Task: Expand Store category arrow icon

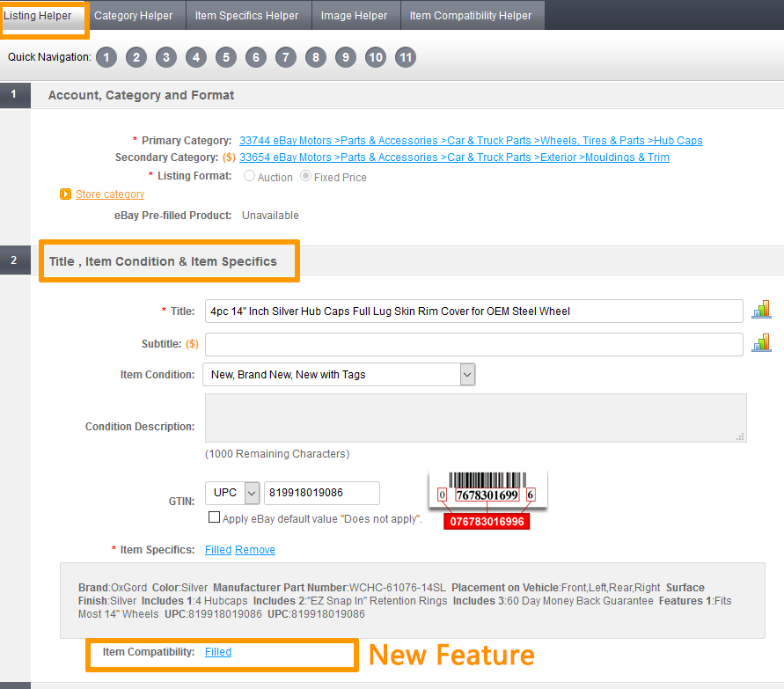Action: pos(65,194)
